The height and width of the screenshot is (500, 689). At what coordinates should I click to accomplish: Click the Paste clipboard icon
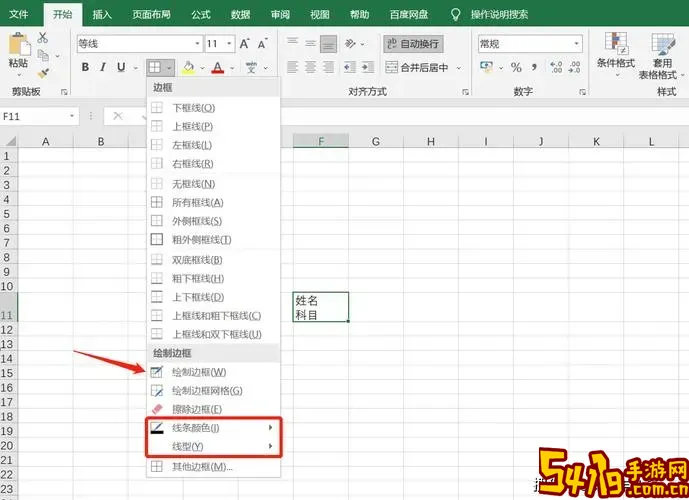pyautogui.click(x=18, y=44)
